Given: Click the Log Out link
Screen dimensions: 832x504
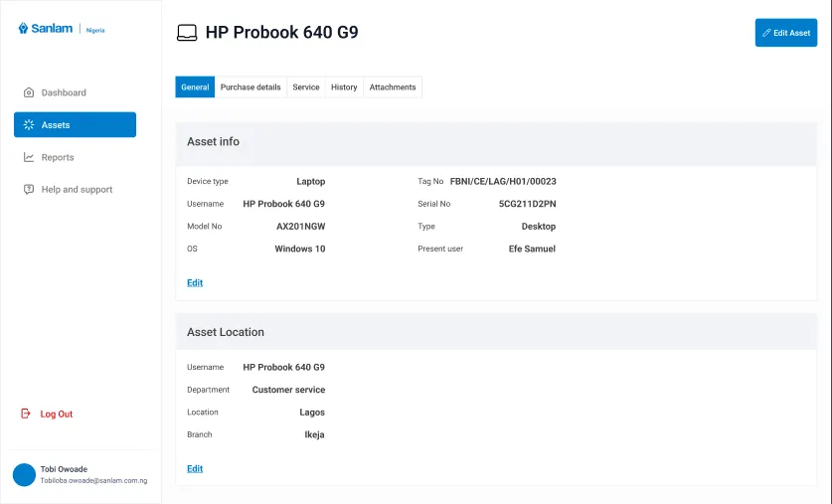Looking at the screenshot, I should point(57,414).
